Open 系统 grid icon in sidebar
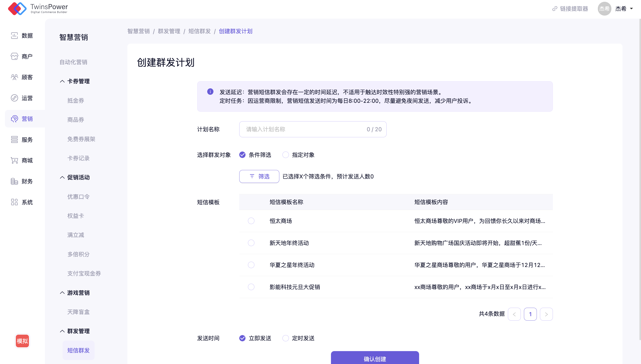 pos(14,202)
